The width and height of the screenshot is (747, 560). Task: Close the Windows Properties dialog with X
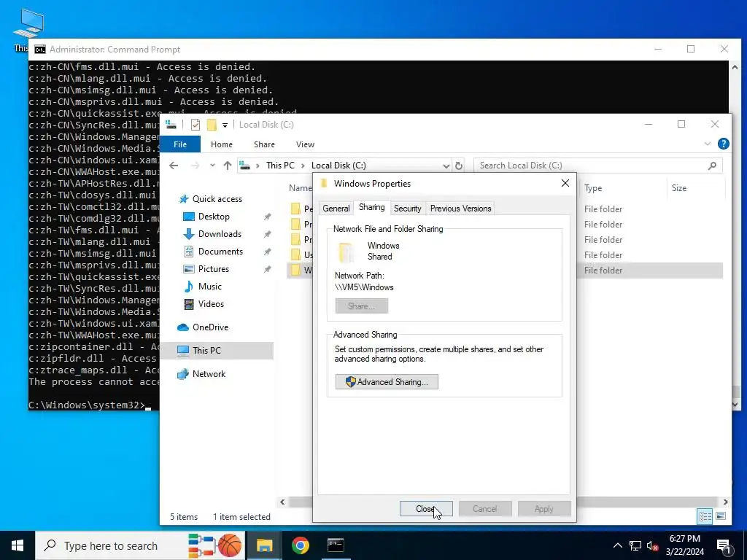click(565, 183)
